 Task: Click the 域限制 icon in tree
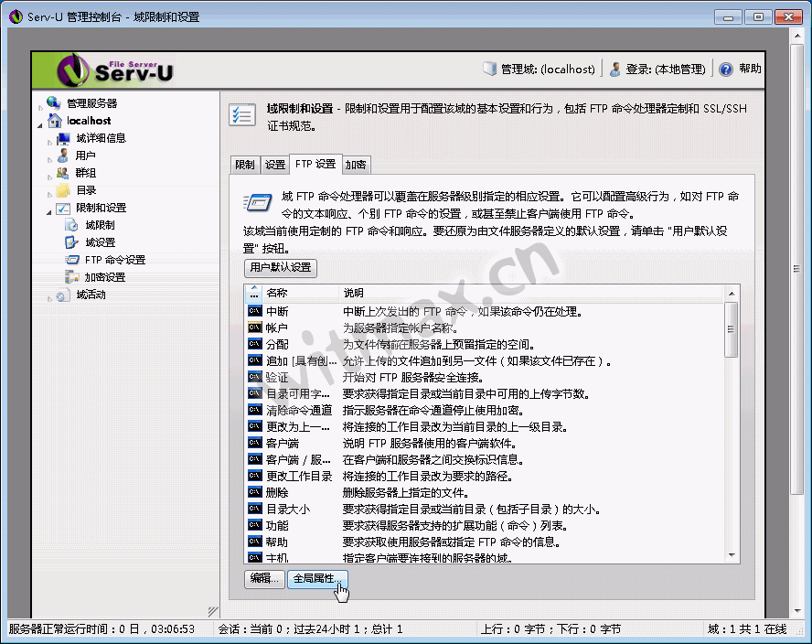click(72, 225)
